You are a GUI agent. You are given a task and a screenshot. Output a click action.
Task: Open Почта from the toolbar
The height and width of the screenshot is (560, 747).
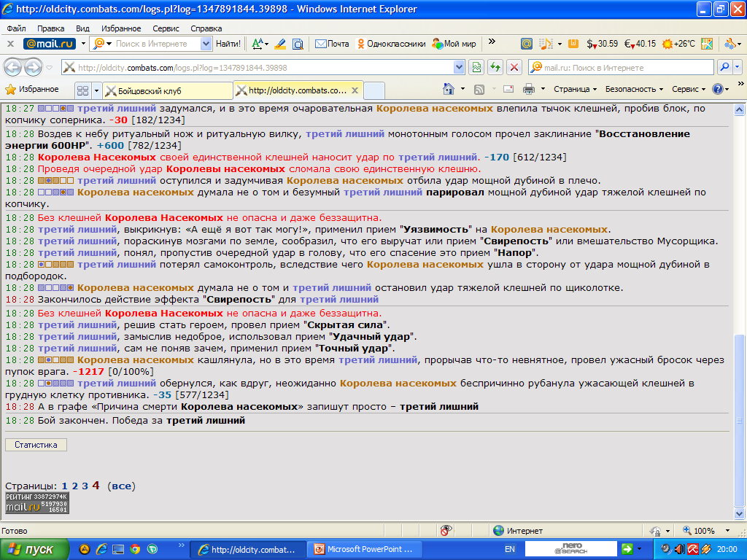point(332,44)
